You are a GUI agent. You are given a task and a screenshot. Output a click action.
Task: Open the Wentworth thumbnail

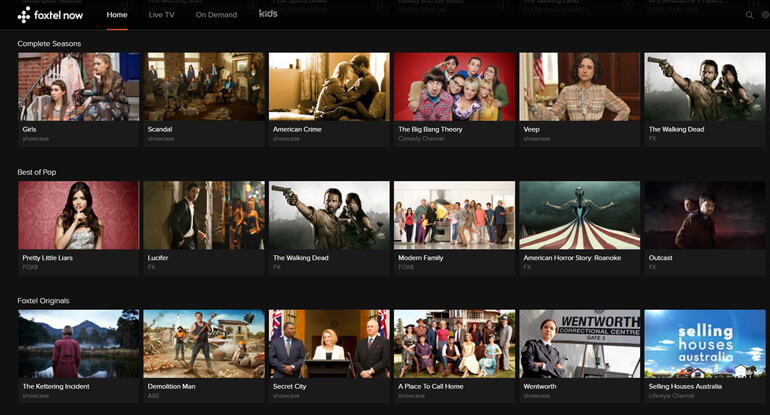(x=580, y=344)
